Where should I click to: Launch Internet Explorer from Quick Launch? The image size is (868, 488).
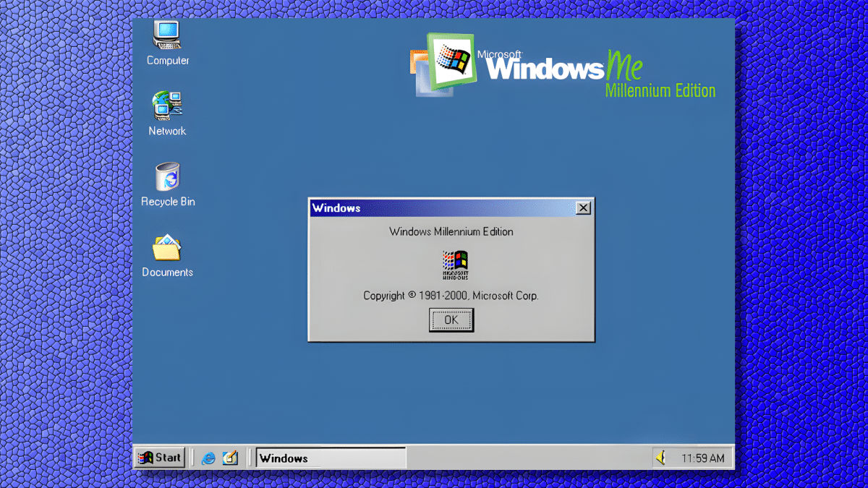click(208, 458)
